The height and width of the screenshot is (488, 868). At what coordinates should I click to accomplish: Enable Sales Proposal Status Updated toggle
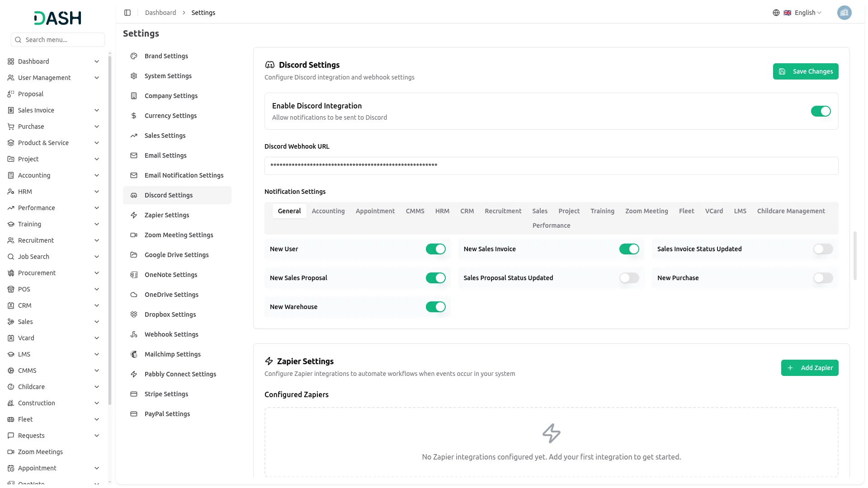(x=629, y=278)
